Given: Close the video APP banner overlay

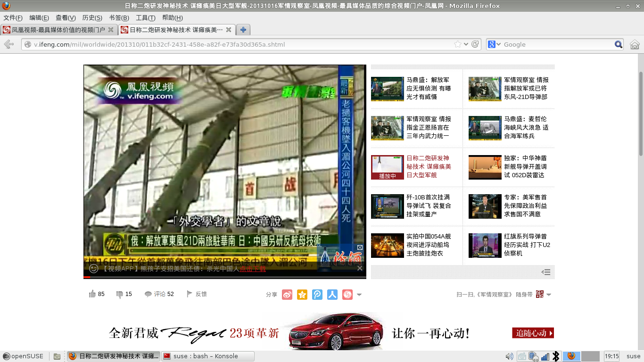Looking at the screenshot, I should pyautogui.click(x=360, y=268).
